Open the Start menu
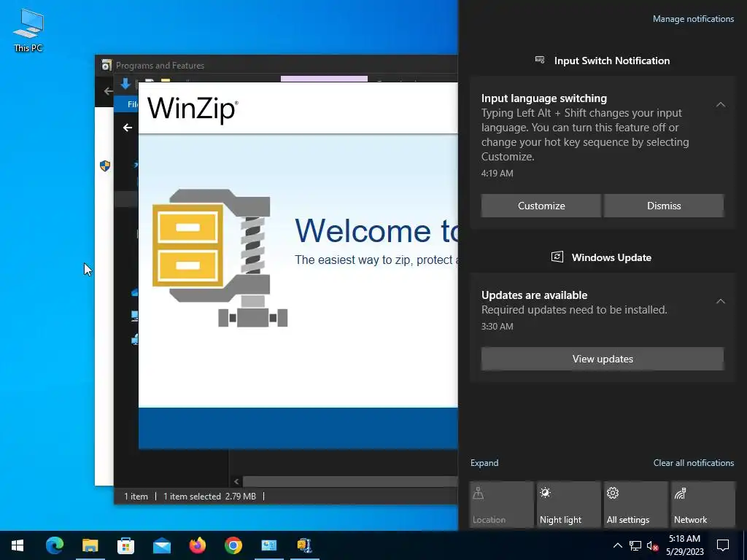 tap(18, 545)
